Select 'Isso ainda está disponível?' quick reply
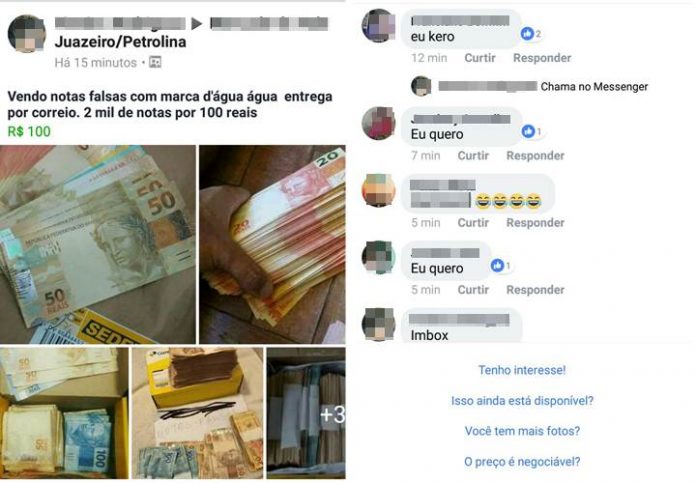Viewport: 696px width, 483px height. (x=522, y=401)
